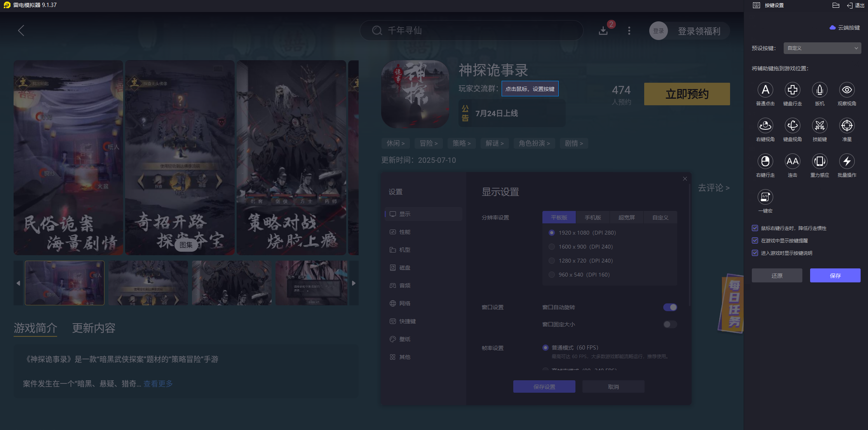The image size is (868, 430).
Task: Show previous thumbnails with left arrow
Action: tap(18, 283)
